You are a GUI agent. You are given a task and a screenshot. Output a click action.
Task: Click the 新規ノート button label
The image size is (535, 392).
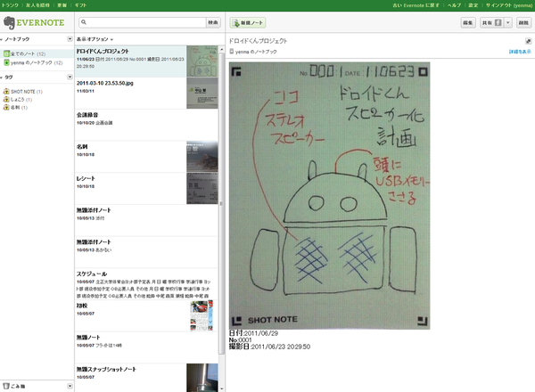[251, 23]
